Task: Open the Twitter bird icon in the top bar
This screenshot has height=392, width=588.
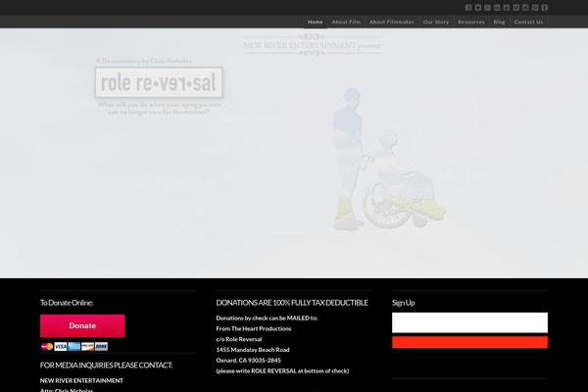Action: click(x=478, y=8)
